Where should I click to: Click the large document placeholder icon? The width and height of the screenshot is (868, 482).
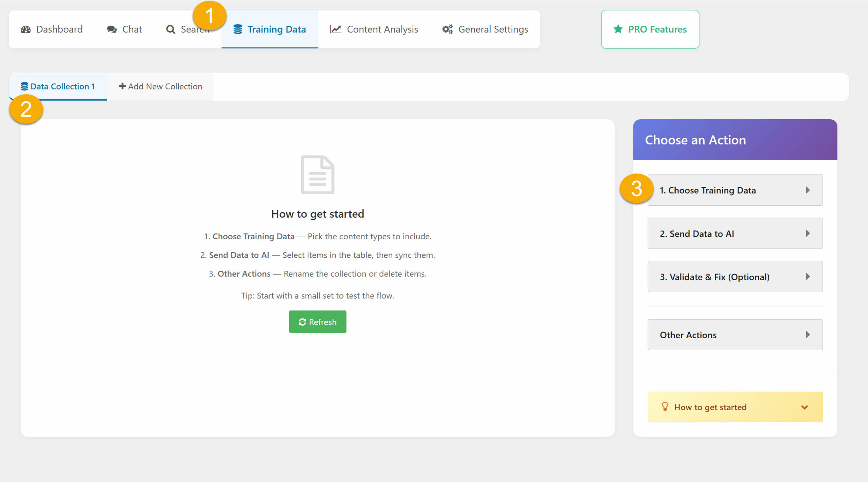(317, 175)
